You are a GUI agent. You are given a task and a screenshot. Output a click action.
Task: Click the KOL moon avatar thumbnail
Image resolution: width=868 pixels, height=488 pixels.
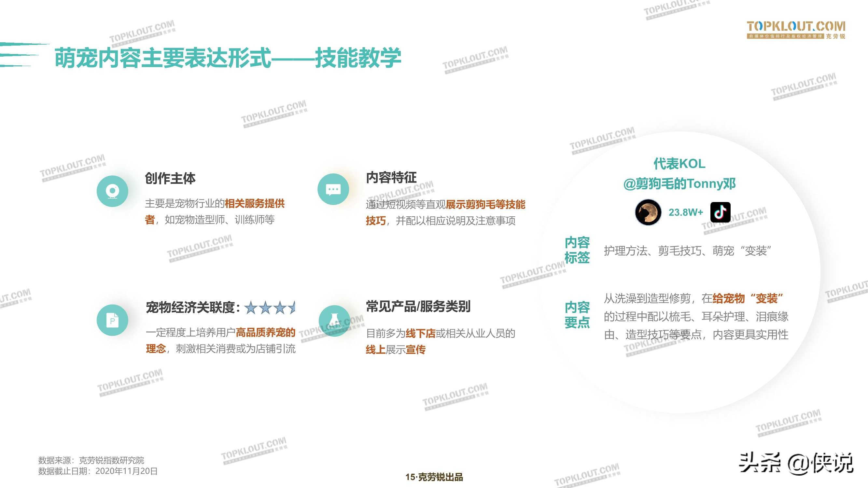(648, 212)
